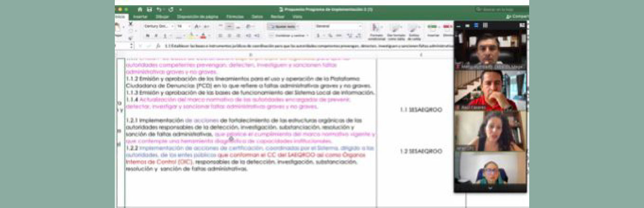Click the Formato condicional icon
This screenshot has width=644, height=208.
tap(377, 31)
